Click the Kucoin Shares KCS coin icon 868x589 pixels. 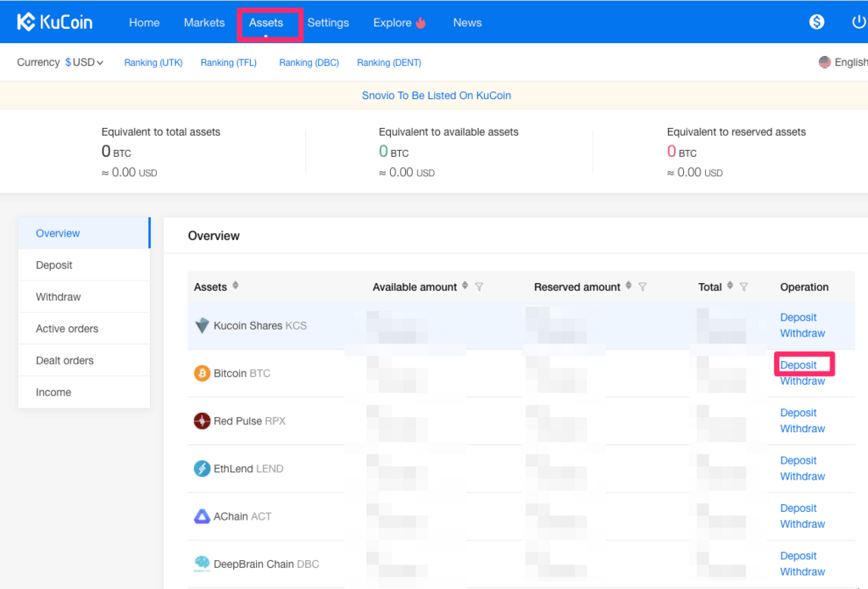pyautogui.click(x=202, y=325)
